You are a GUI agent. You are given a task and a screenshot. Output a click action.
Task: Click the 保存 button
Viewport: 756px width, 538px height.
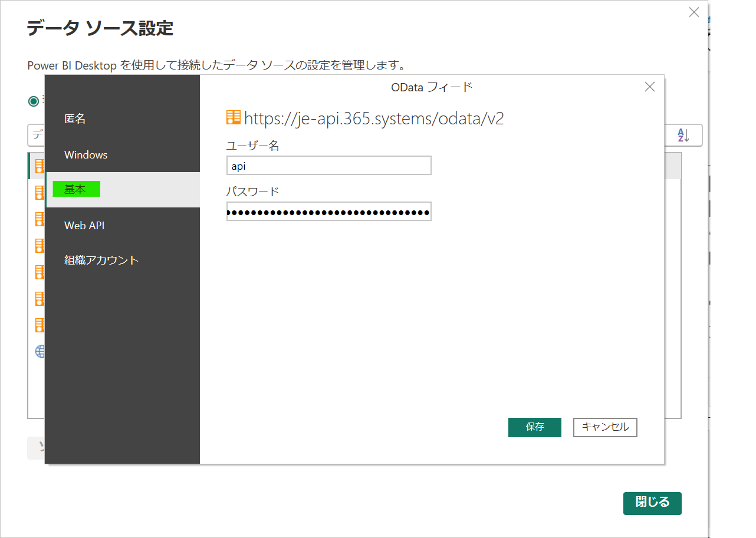coord(535,427)
